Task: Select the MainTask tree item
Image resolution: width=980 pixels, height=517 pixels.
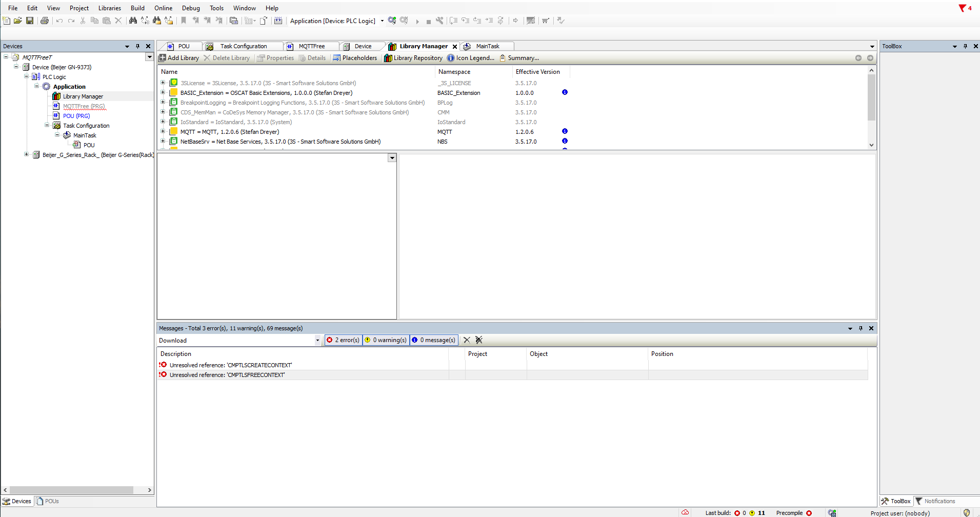Action: tap(85, 135)
